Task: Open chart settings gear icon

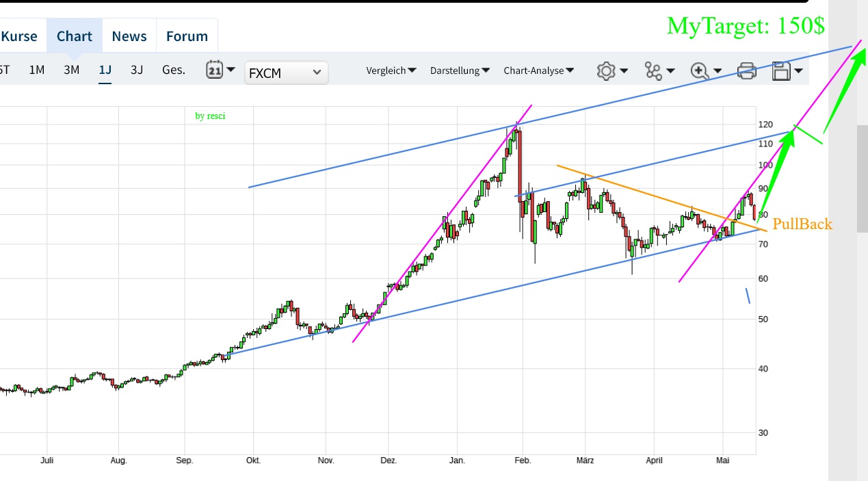Action: pyautogui.click(x=606, y=70)
